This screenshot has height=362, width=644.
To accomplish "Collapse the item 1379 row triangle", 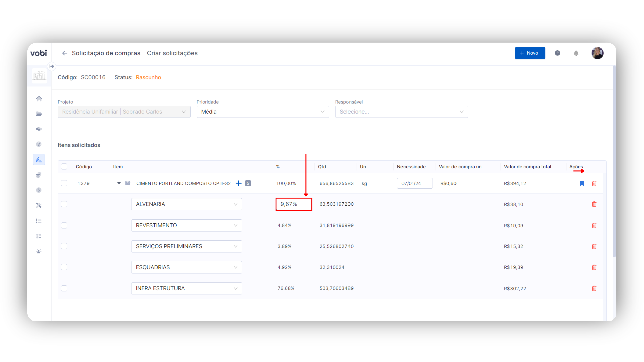I will click(x=119, y=183).
